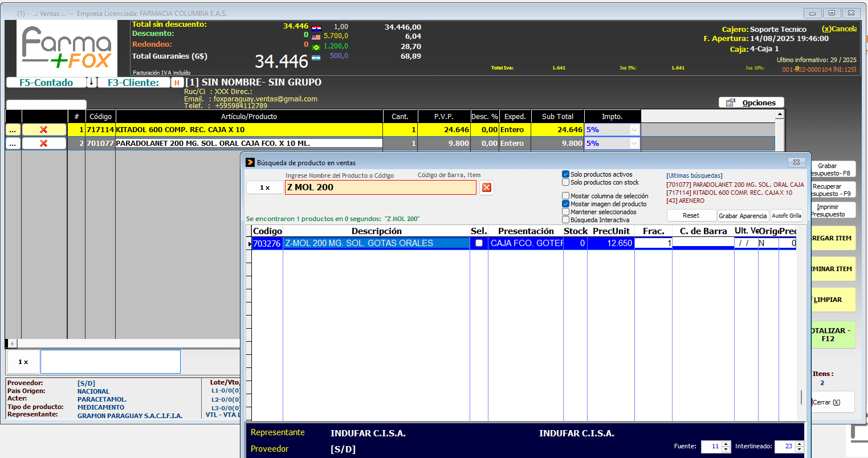Select recent search [43] ARENERO

point(685,201)
